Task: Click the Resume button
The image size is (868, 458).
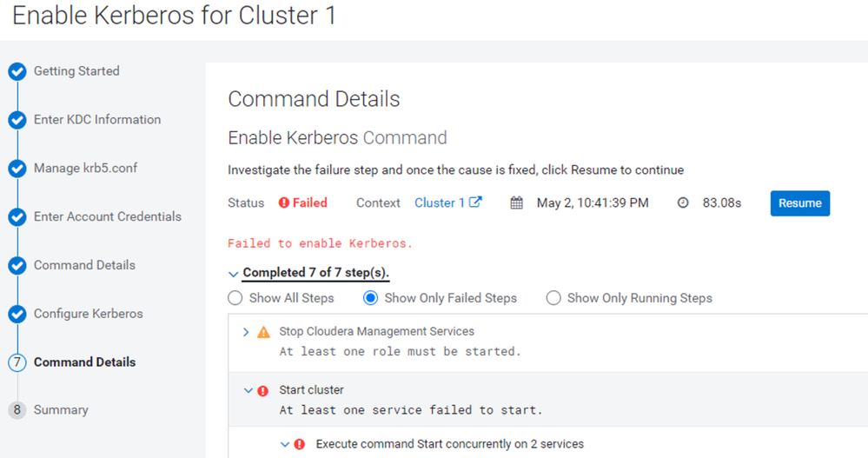Action: coord(800,203)
